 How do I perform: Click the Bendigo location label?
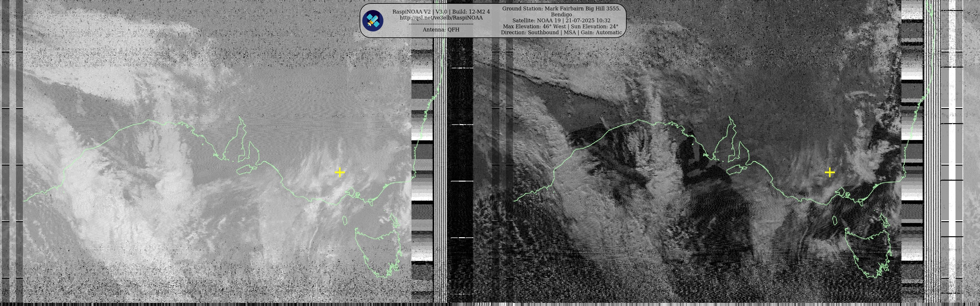point(561,14)
